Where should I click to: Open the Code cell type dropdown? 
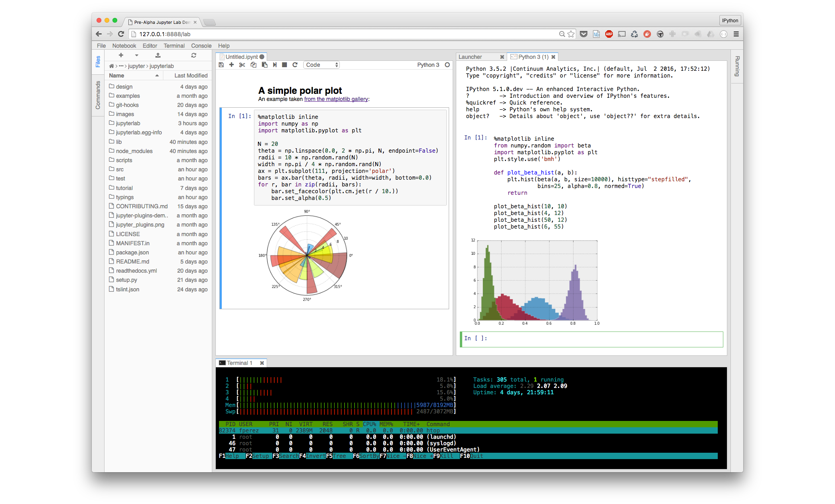point(322,65)
